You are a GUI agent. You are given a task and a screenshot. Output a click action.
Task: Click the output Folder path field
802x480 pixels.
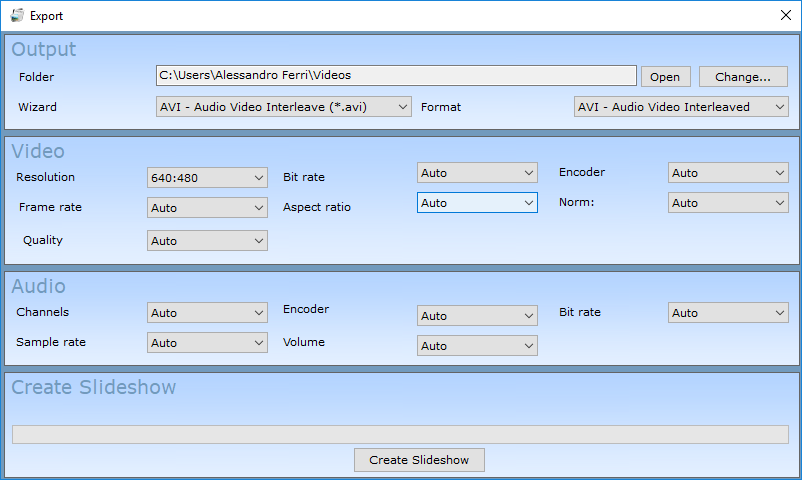[396, 76]
